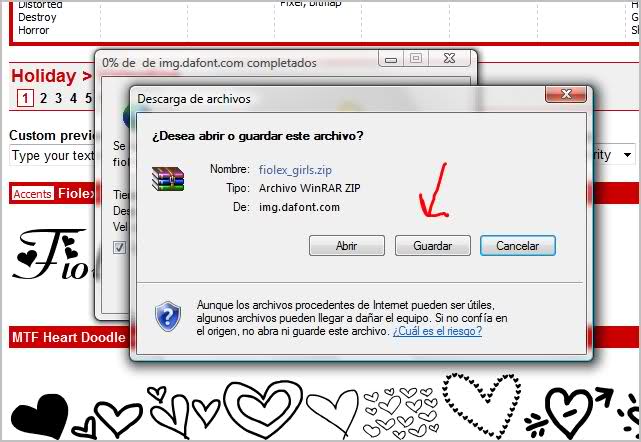Image resolution: width=641 pixels, height=442 pixels.
Task: Toggle the checkbox in progress window
Action: pyautogui.click(x=120, y=247)
